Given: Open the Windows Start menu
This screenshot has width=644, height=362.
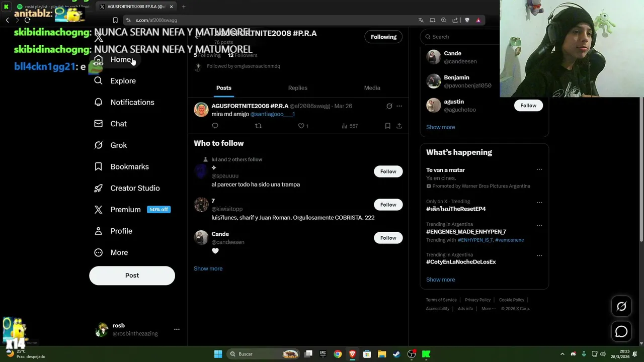Looking at the screenshot, I should tap(218, 354).
